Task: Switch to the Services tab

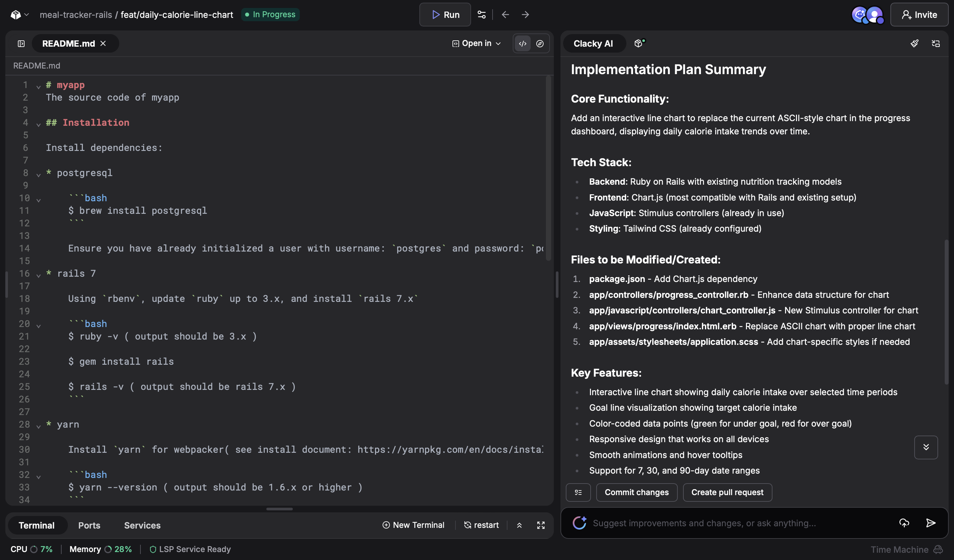Action: pos(142,525)
